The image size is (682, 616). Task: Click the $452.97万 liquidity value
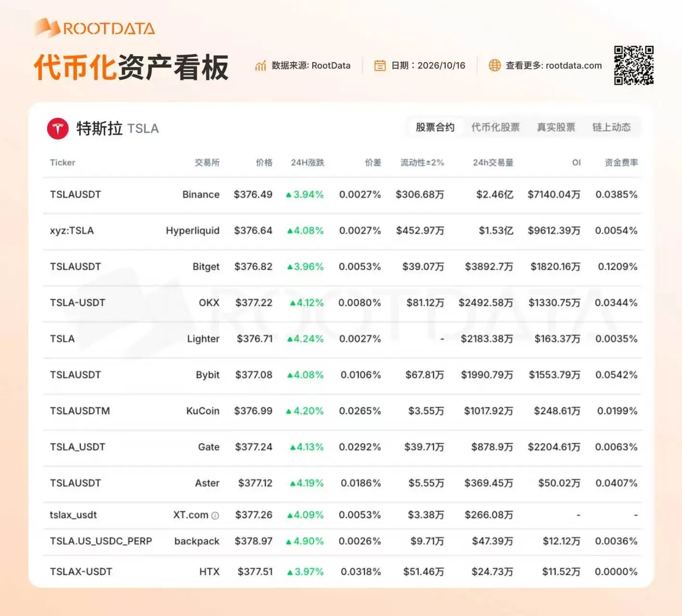click(x=420, y=231)
